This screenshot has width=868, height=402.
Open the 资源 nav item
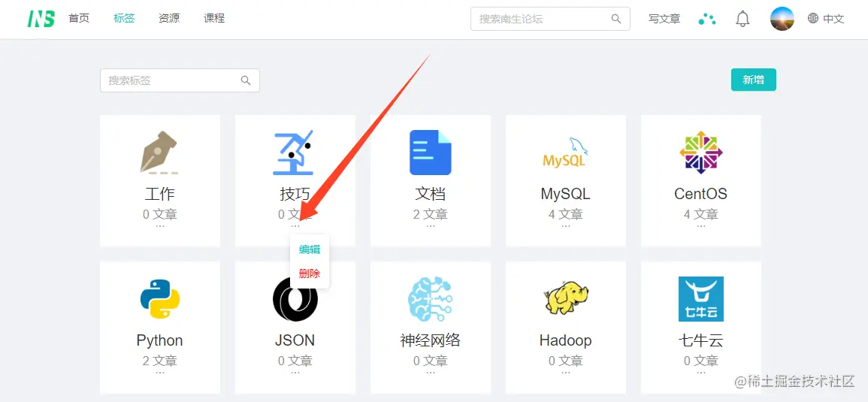coord(169,18)
